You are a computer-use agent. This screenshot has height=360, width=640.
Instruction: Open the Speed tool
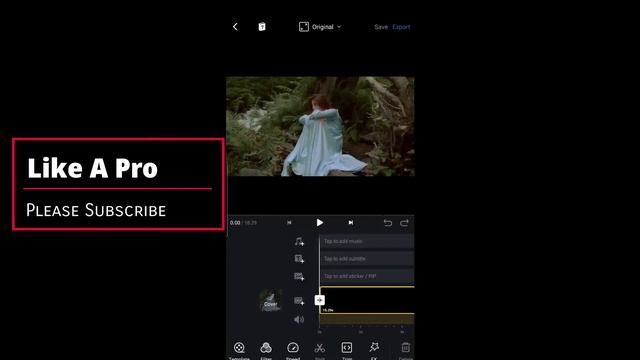293,350
